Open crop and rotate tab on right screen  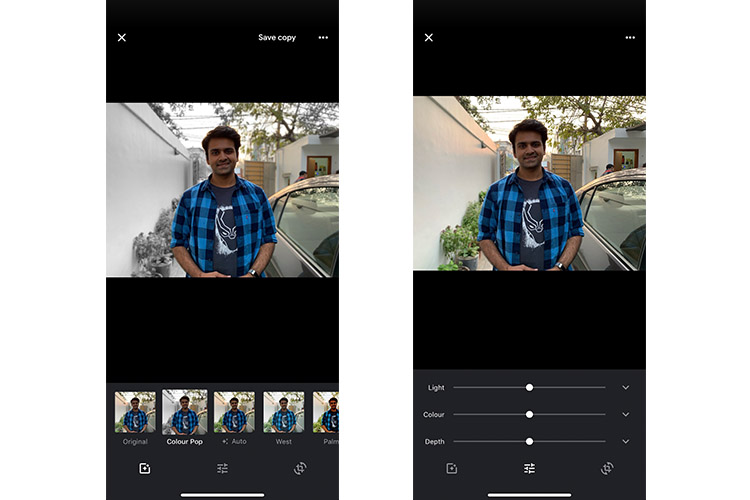[607, 468]
